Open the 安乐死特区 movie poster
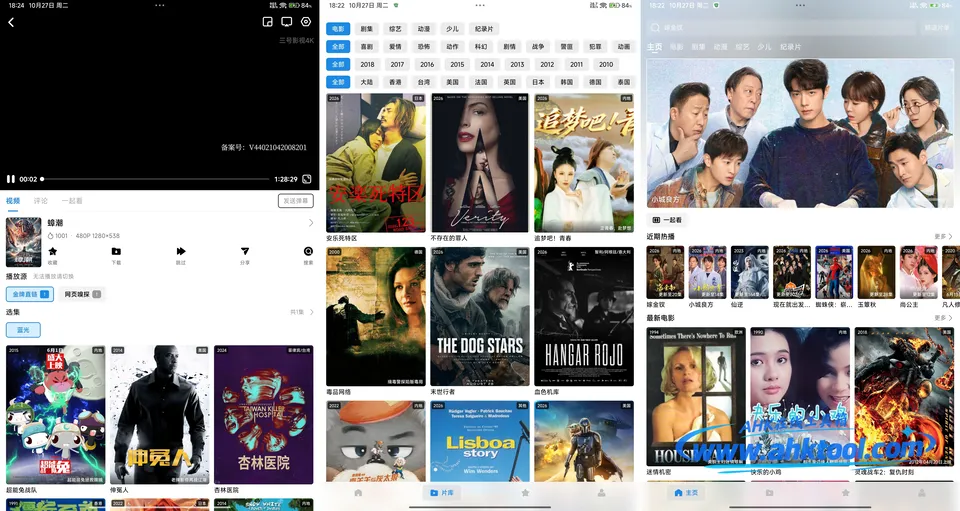This screenshot has height=511, width=960. [x=376, y=163]
